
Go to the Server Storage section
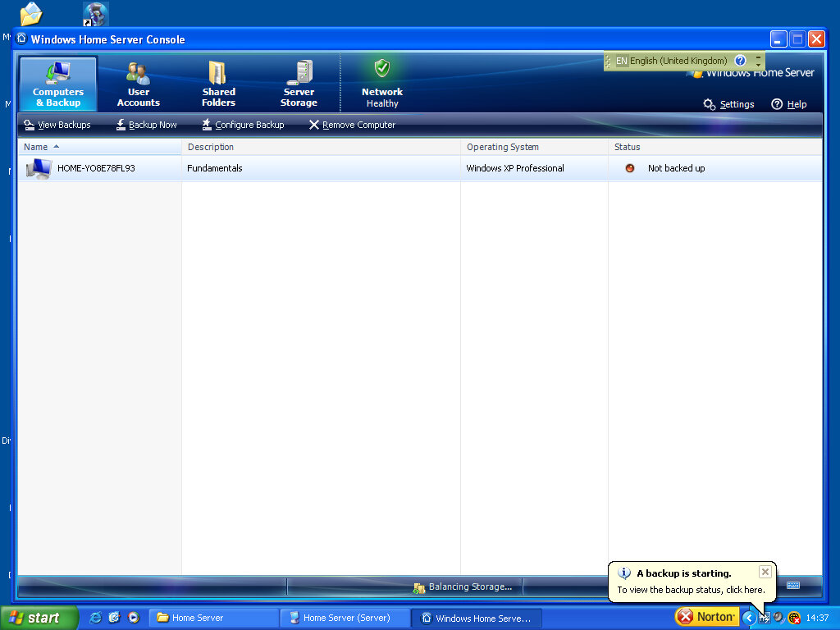[x=299, y=84]
